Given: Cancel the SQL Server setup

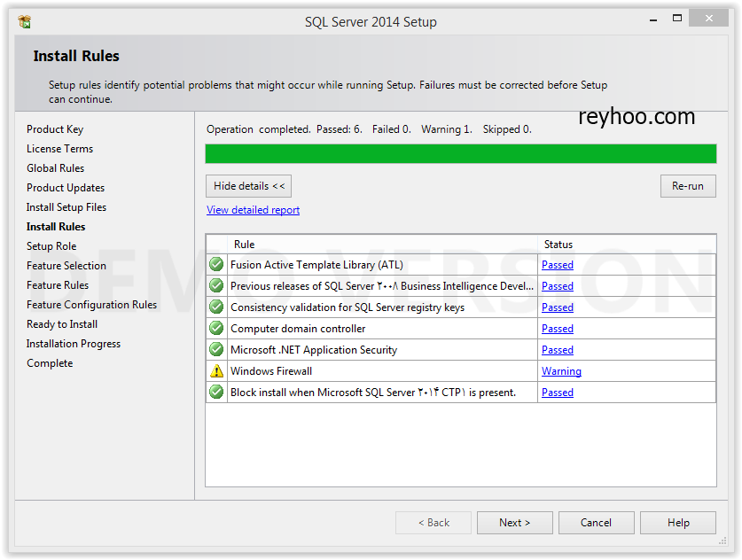Looking at the screenshot, I should pyautogui.click(x=597, y=523).
